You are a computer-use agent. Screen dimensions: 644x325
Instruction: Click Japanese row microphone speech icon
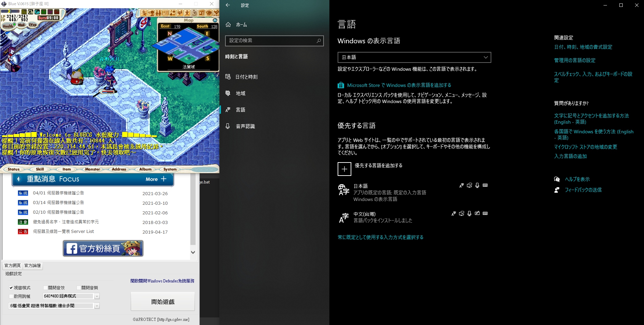click(477, 186)
